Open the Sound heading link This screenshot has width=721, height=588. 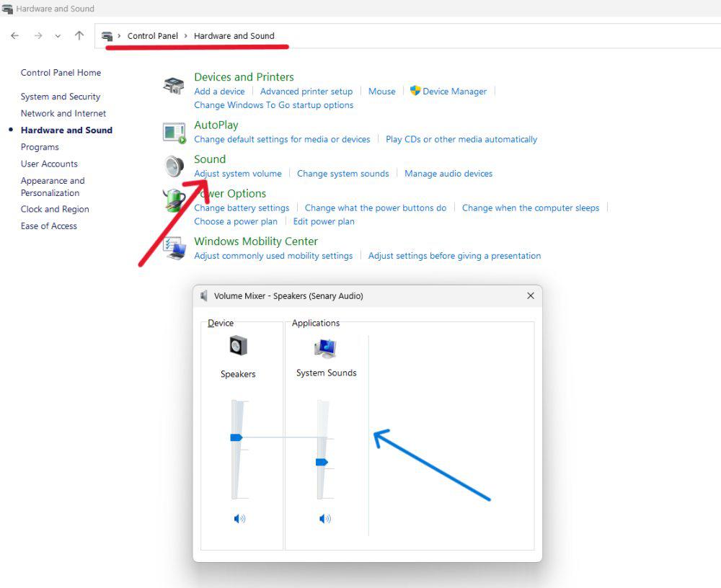(x=210, y=159)
